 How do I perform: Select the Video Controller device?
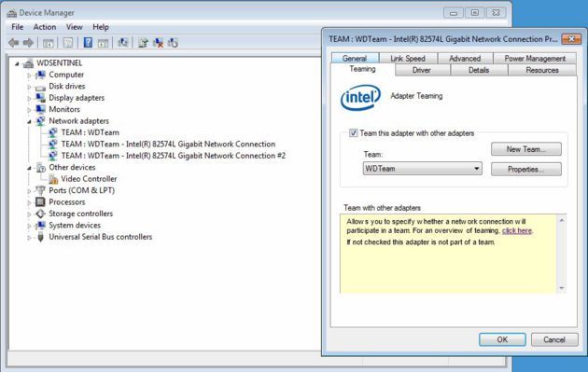coord(89,179)
